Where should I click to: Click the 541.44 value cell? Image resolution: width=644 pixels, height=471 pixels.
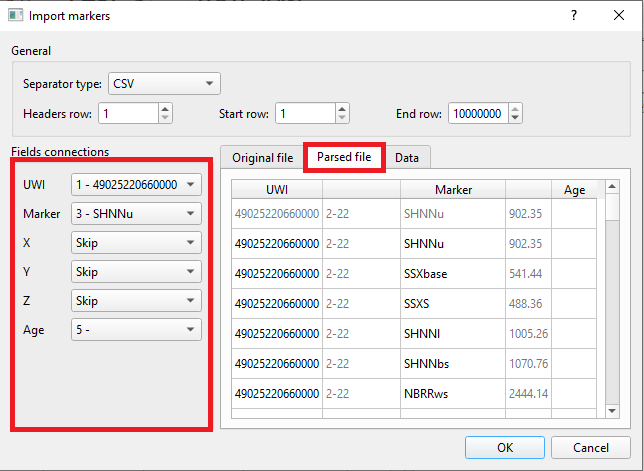coord(529,273)
